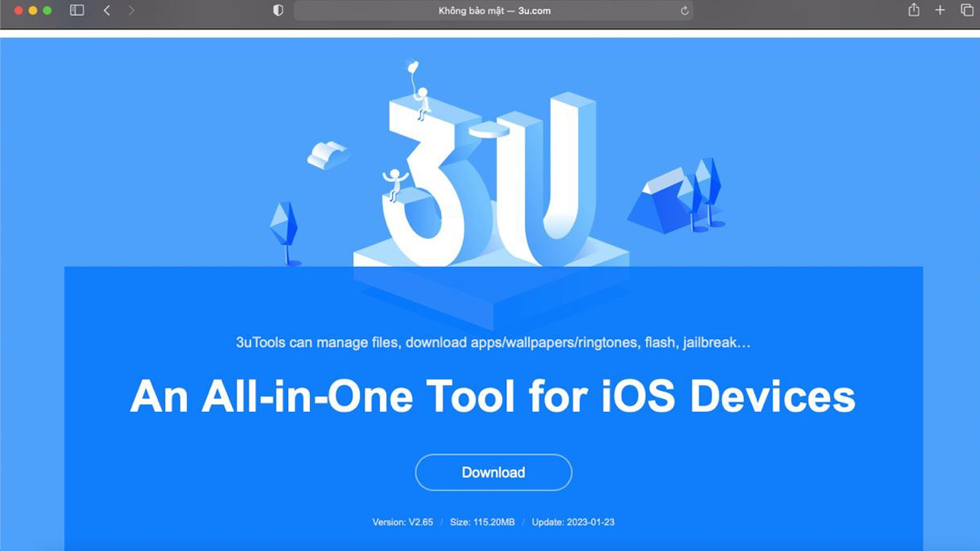Image resolution: width=980 pixels, height=551 pixels.
Task: Click the 3u.com address bar
Action: point(494,11)
